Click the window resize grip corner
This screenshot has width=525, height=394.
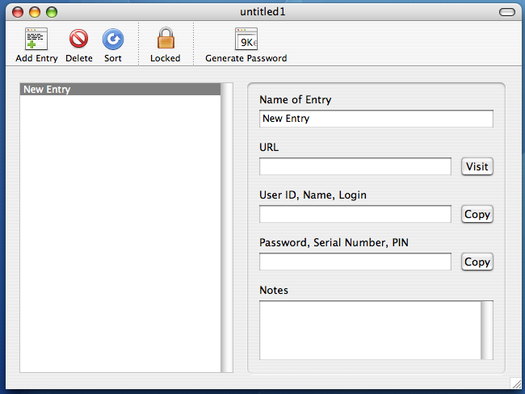516,383
